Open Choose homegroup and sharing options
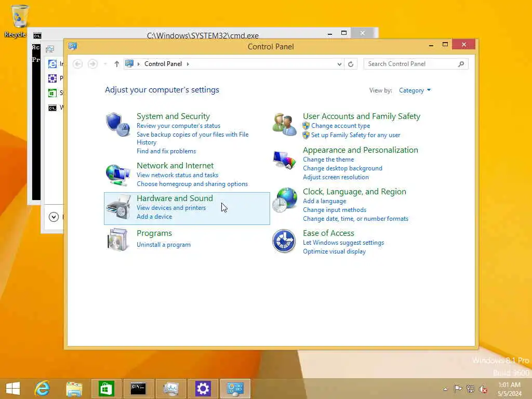The height and width of the screenshot is (399, 532). click(x=192, y=184)
